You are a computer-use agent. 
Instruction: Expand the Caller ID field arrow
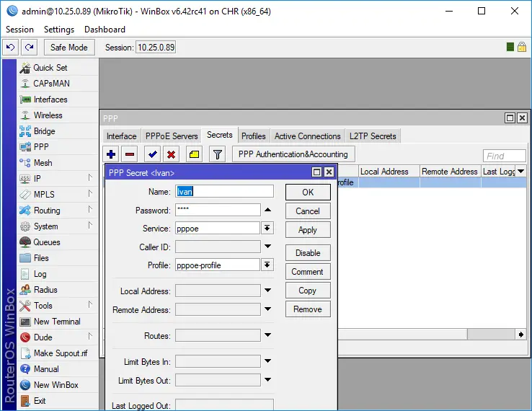tap(267, 247)
